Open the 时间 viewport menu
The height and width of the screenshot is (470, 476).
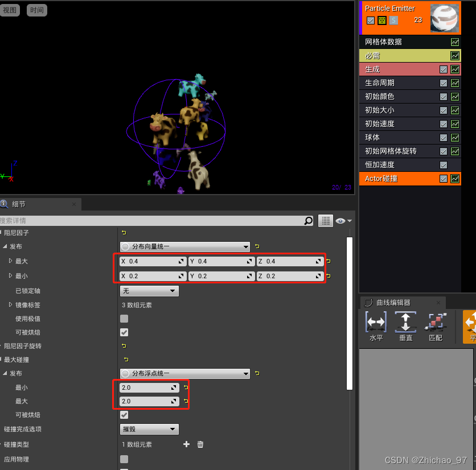37,10
